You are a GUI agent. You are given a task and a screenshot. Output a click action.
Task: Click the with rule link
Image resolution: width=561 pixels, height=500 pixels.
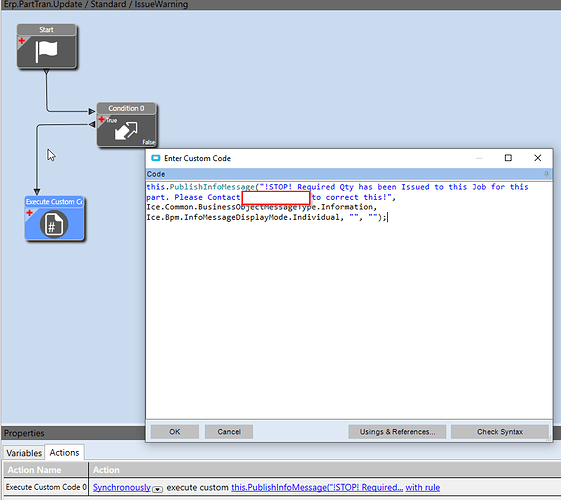pos(423,487)
